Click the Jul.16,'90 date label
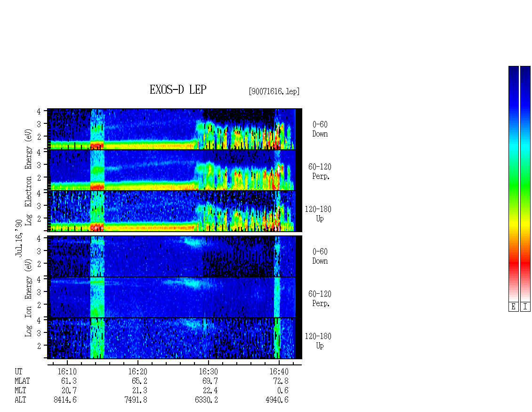This screenshot has width=532, height=412. (19, 238)
